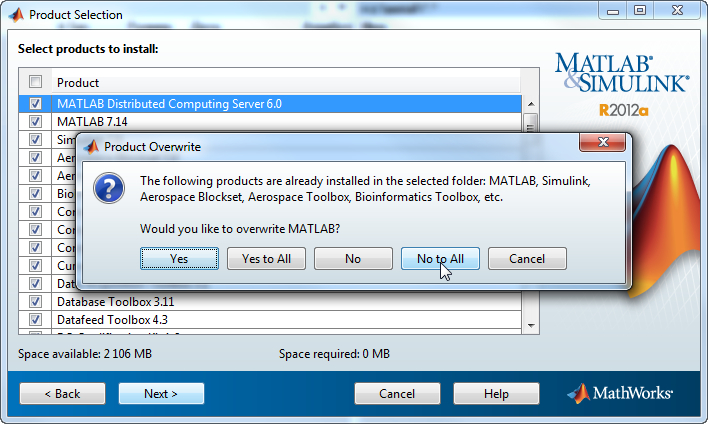Go Back to the previous installer step
This screenshot has height=424, width=708.
coord(62,394)
